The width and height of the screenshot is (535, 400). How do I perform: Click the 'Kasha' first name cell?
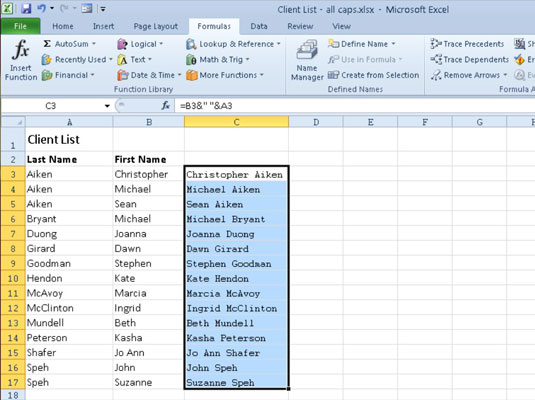coord(149,338)
